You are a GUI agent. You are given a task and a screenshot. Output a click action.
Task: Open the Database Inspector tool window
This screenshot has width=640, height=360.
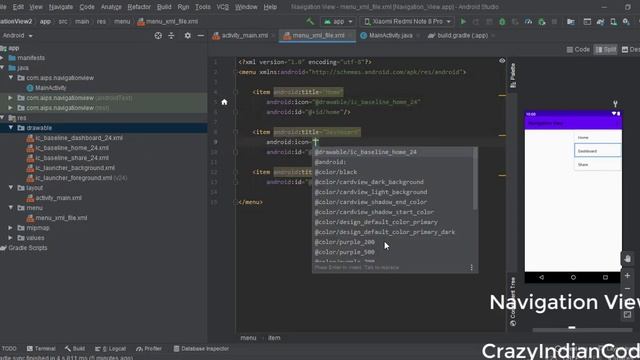click(201, 349)
